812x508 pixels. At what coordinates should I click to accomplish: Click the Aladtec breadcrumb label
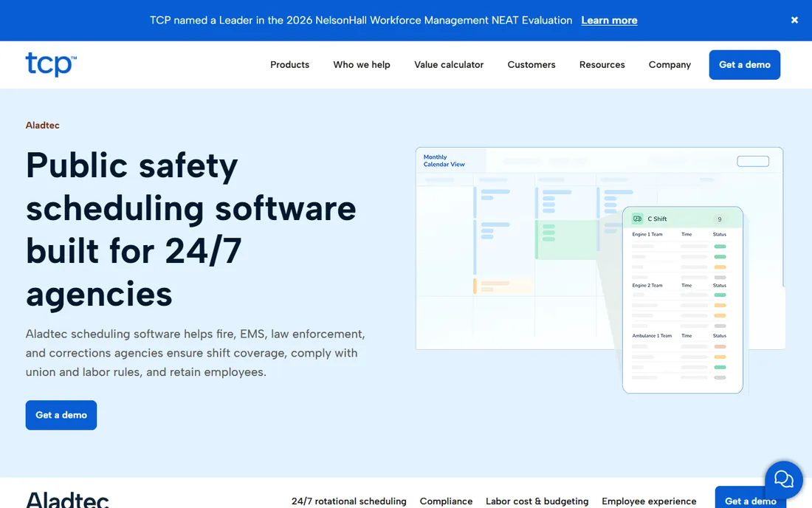(x=43, y=126)
